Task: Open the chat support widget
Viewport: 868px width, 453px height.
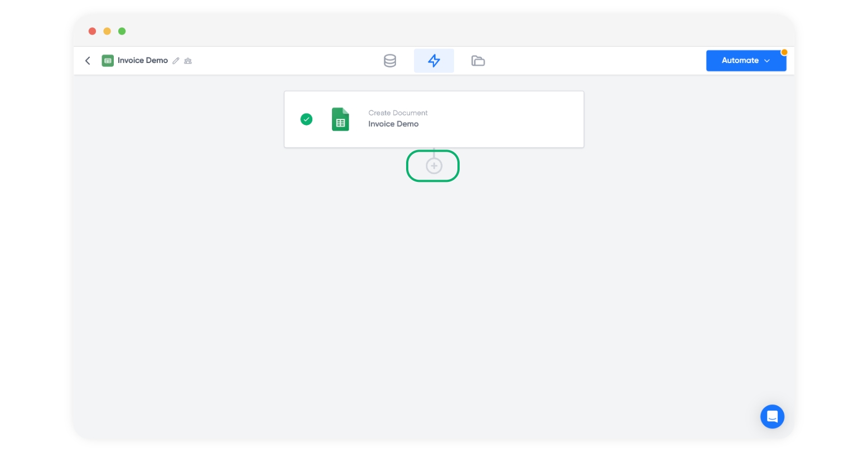Action: tap(772, 417)
